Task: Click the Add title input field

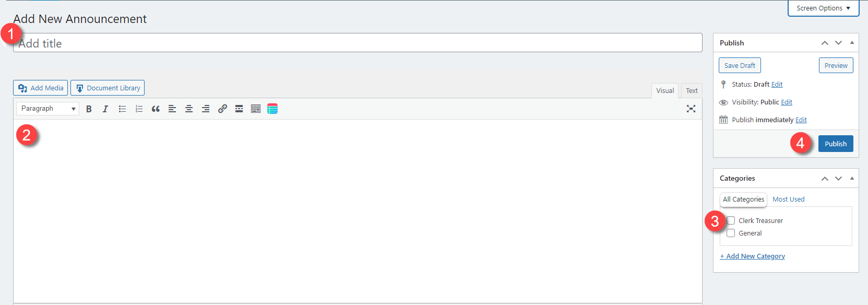Action: (x=358, y=43)
